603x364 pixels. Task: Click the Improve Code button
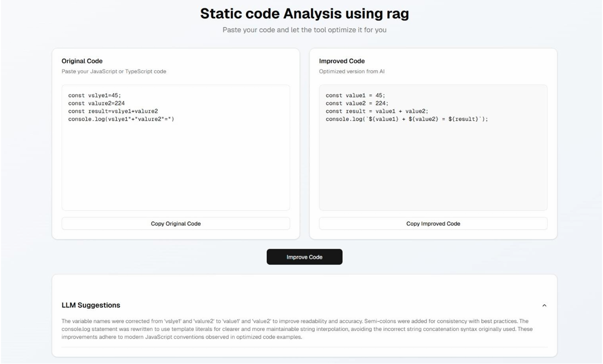pos(304,257)
